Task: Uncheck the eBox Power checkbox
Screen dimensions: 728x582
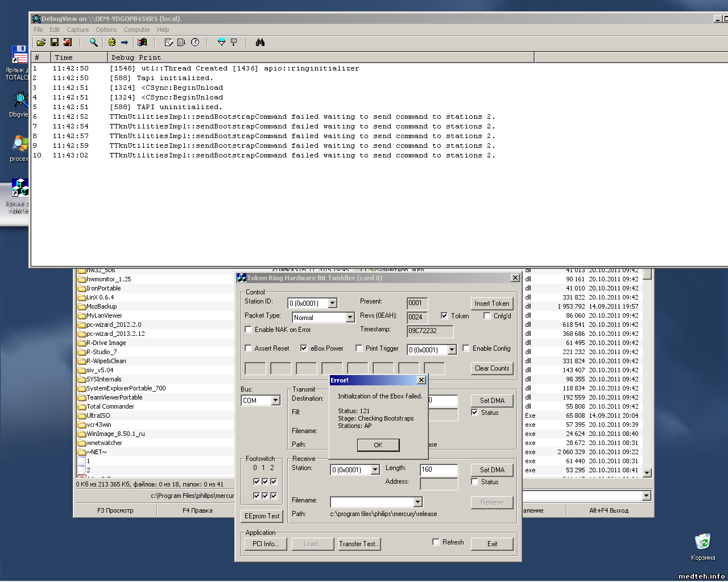Action: 304,348
